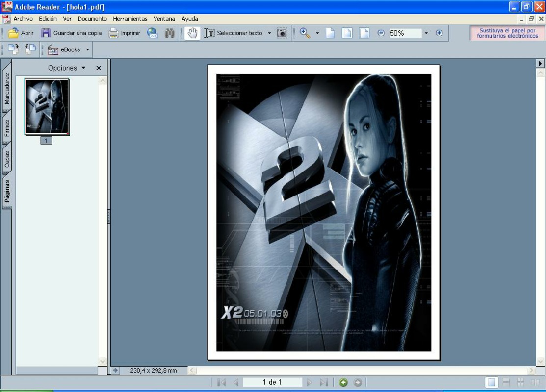Image resolution: width=546 pixels, height=392 pixels.
Task: Select the Páginas side tab
Action: 7,191
